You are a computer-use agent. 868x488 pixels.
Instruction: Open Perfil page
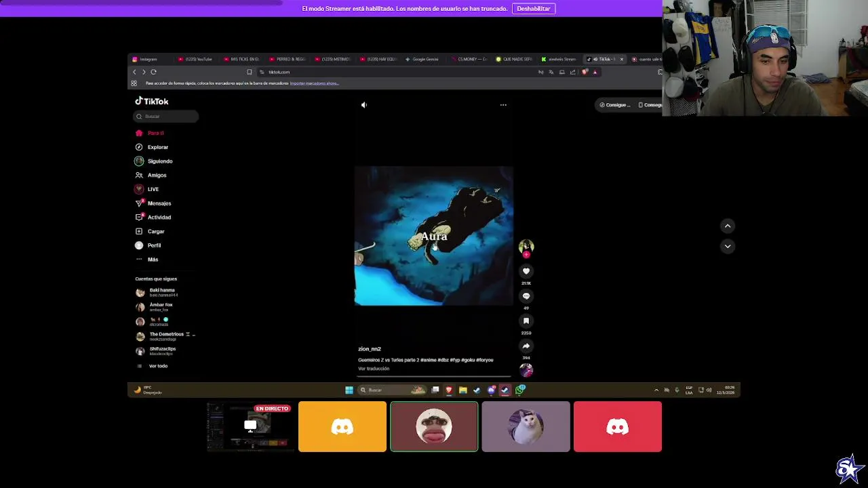point(149,245)
